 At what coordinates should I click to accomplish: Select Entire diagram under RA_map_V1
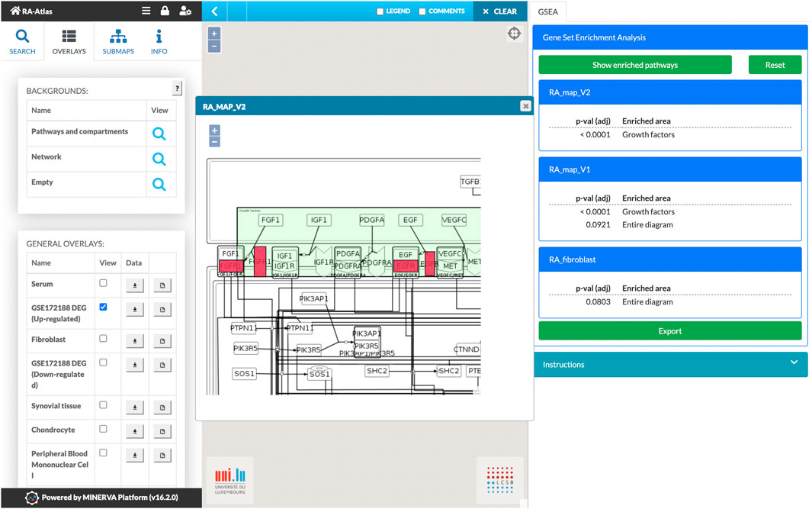click(x=647, y=225)
